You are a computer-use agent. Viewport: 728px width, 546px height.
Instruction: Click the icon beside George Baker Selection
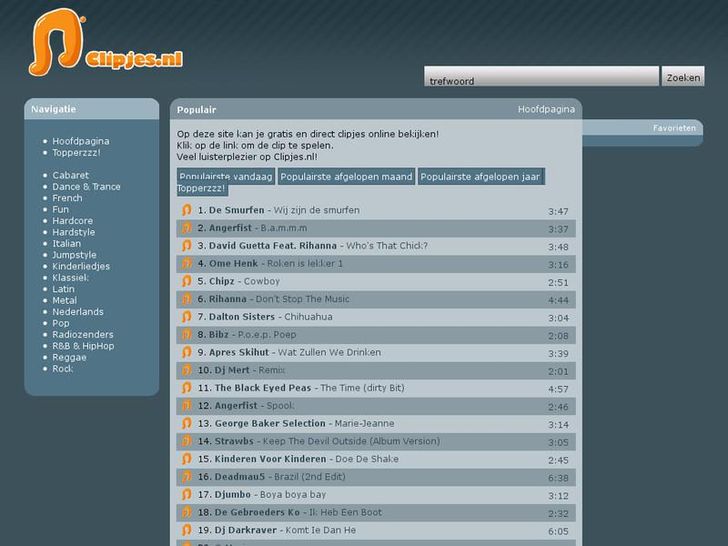point(186,424)
